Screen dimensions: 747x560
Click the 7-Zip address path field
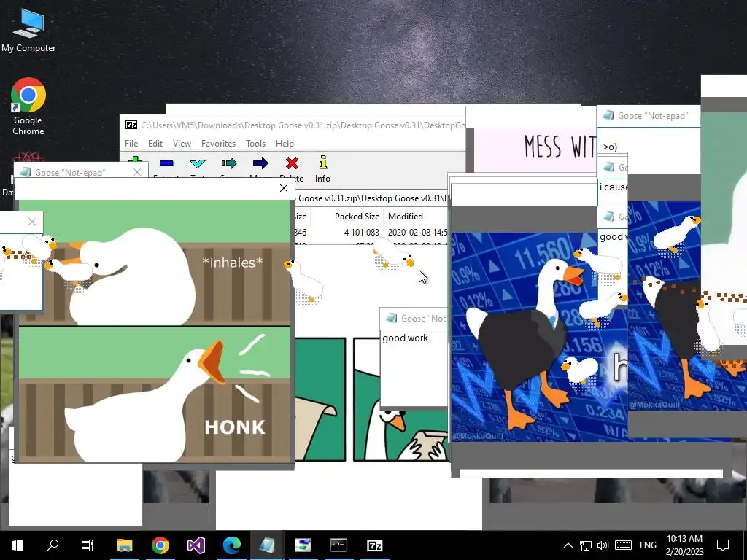tap(371, 198)
